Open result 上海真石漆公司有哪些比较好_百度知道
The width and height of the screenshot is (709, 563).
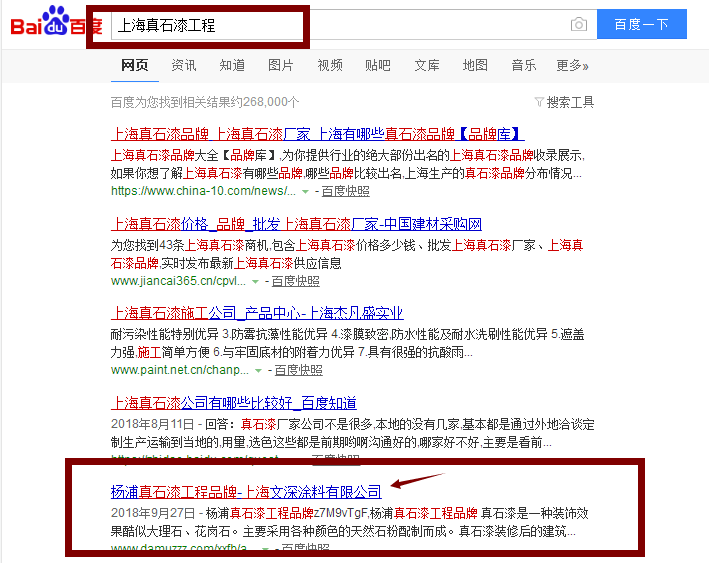[x=234, y=402]
